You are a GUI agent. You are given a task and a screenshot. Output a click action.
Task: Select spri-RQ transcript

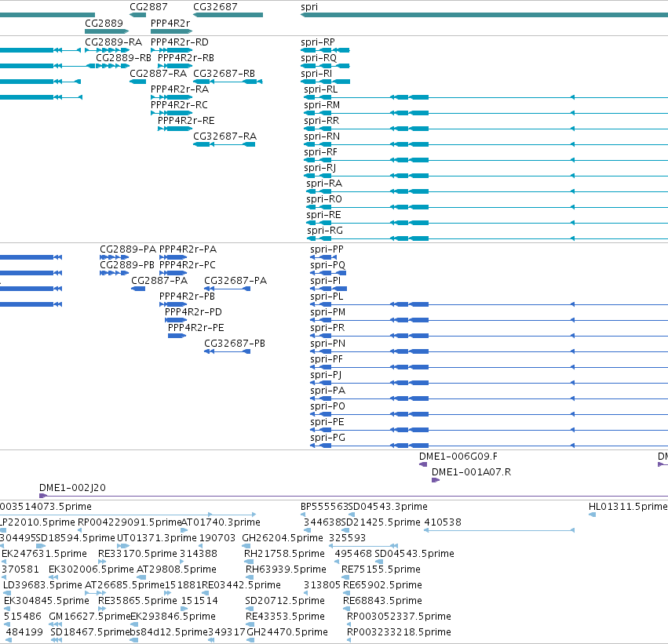[x=319, y=58]
